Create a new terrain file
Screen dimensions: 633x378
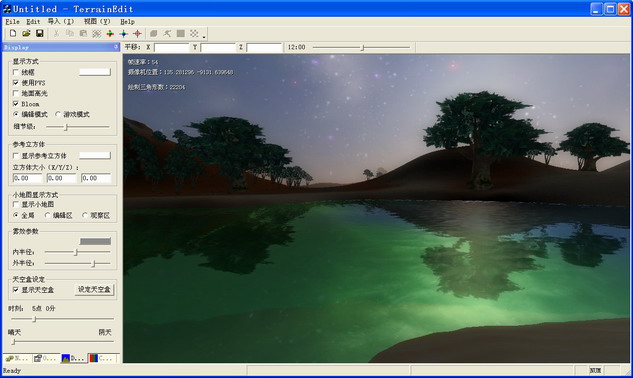(13, 34)
